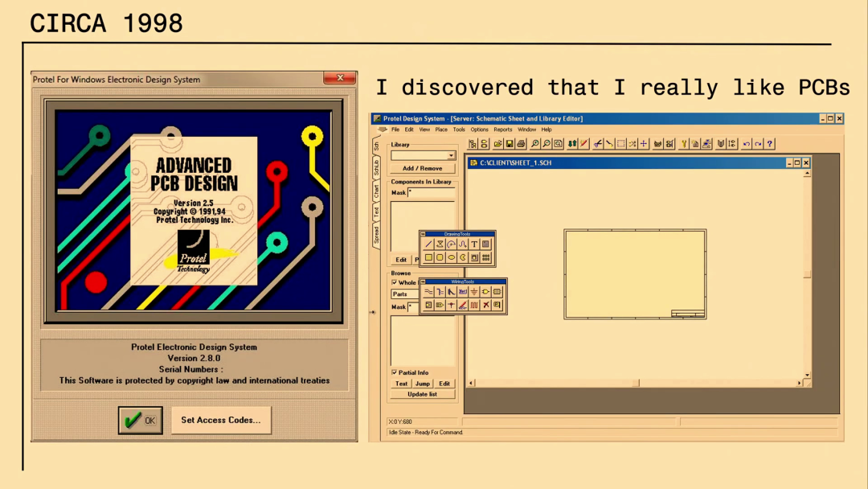Open the Place menu
Image resolution: width=868 pixels, height=489 pixels.
[441, 129]
